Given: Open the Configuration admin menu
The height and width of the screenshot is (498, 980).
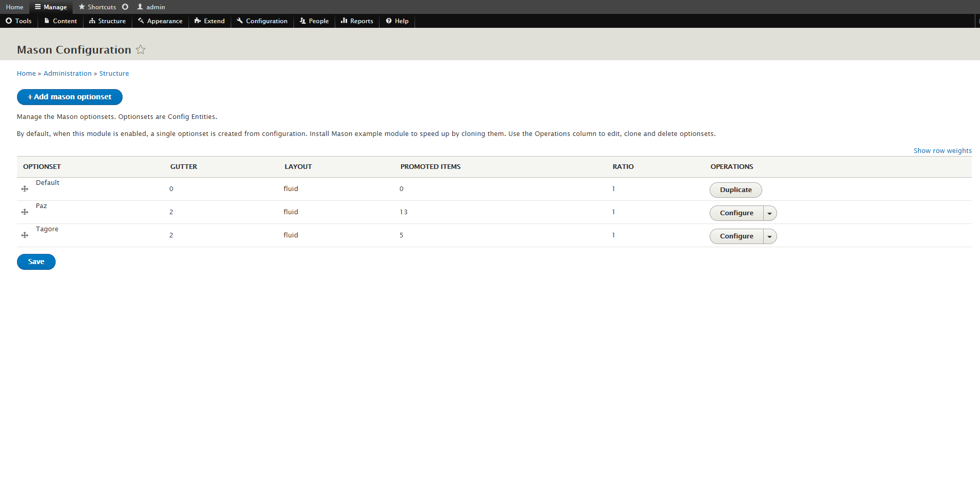Looking at the screenshot, I should [262, 21].
